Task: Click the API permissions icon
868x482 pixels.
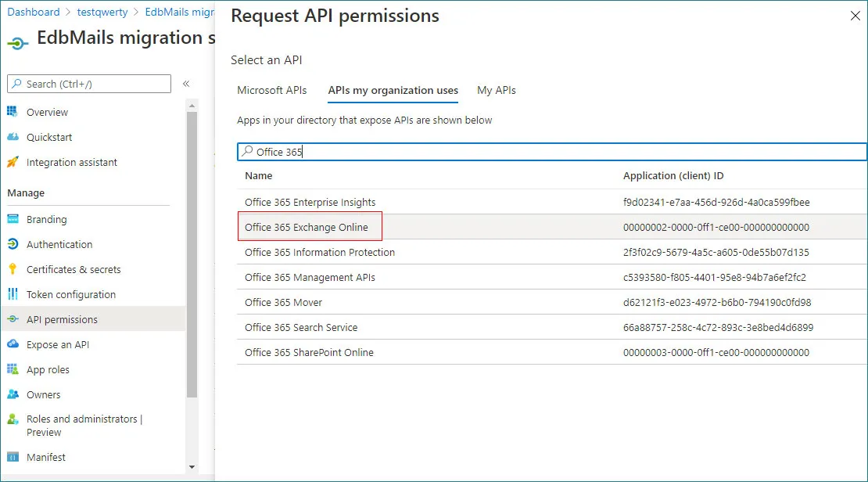Action: [13, 319]
